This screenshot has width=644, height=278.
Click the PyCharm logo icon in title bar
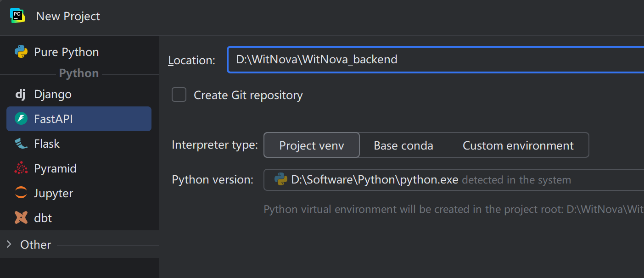tap(17, 16)
